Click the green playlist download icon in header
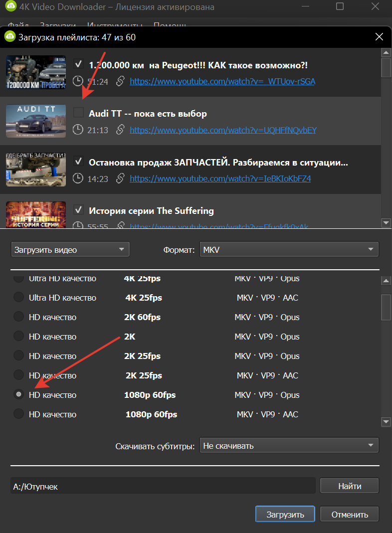The width and height of the screenshot is (392, 533). coord(9,36)
